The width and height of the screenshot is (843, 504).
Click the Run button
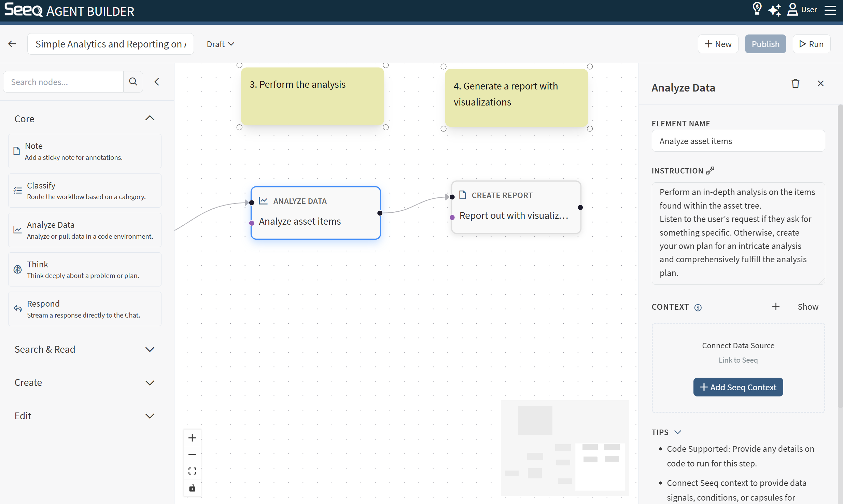coord(811,44)
